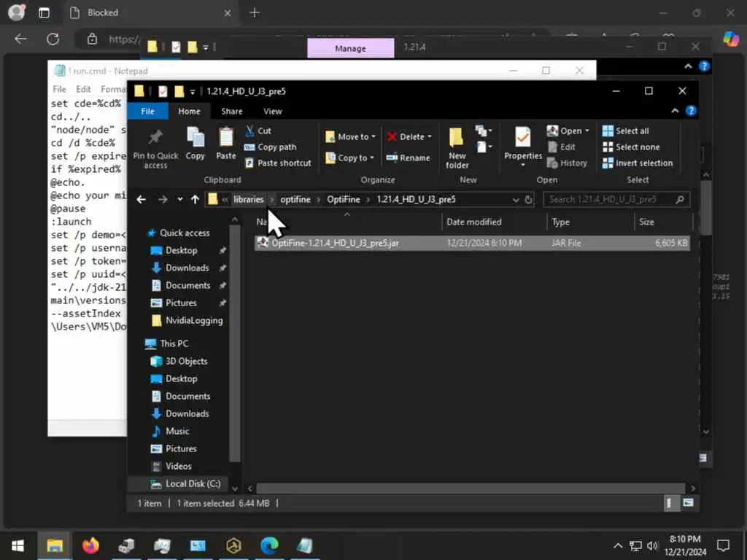Click Pin to Quick access icon

(x=155, y=147)
